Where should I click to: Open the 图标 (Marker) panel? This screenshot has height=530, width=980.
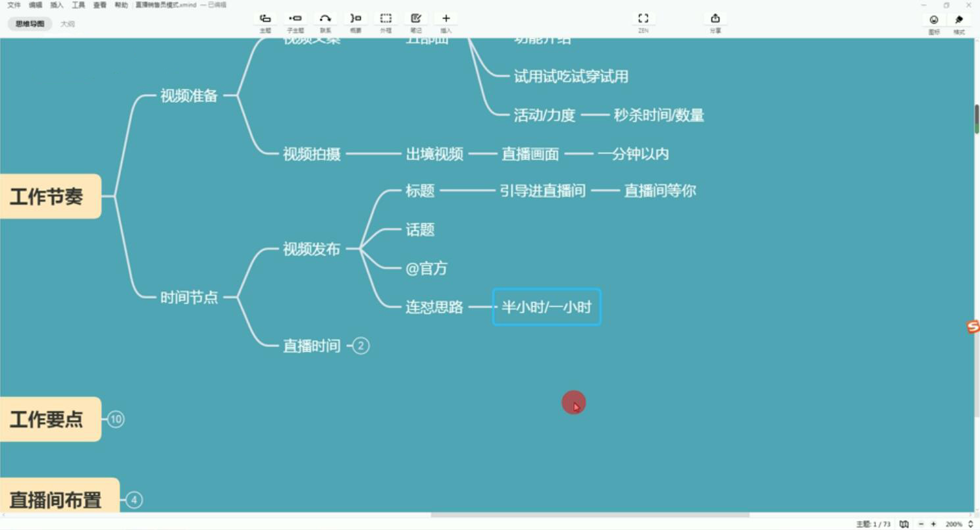click(934, 20)
